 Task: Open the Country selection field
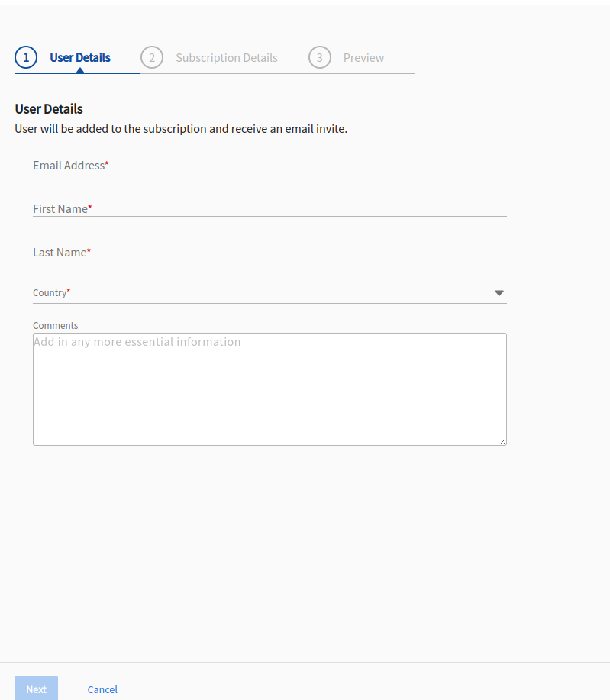[260, 293]
